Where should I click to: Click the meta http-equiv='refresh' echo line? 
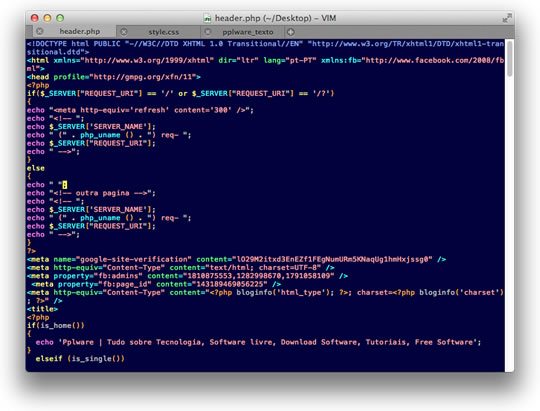tap(140, 110)
